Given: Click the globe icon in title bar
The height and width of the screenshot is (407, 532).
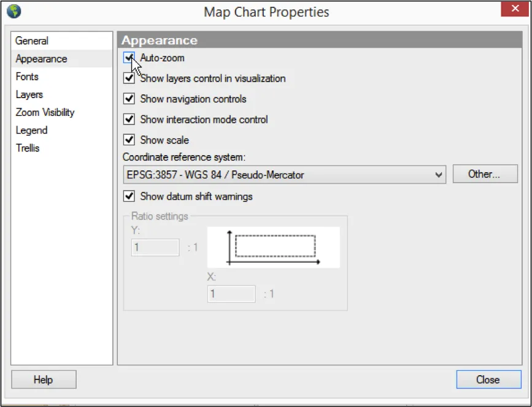Looking at the screenshot, I should point(14,11).
